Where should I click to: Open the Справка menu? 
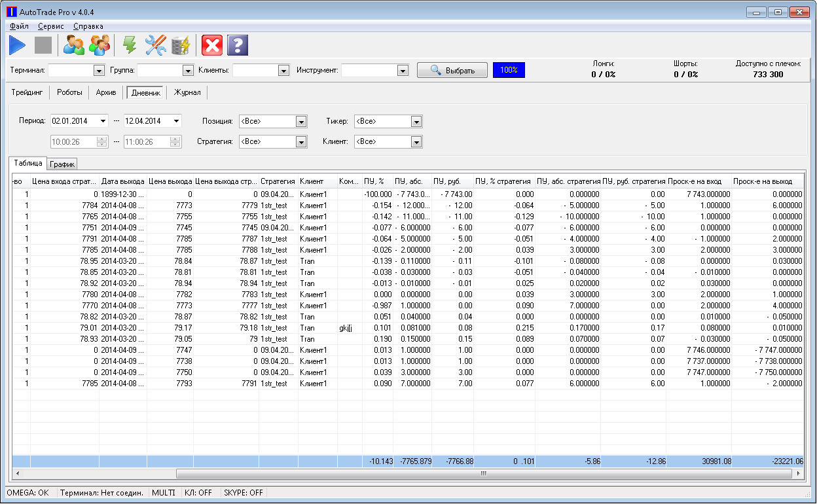[88, 26]
